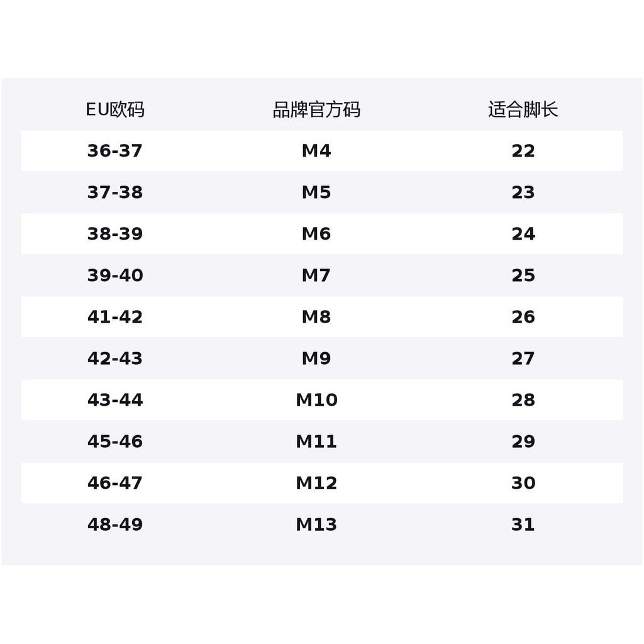The width and height of the screenshot is (644, 644).
Task: Click the 品牌官方码 column header
Action: pyautogui.click(x=316, y=109)
